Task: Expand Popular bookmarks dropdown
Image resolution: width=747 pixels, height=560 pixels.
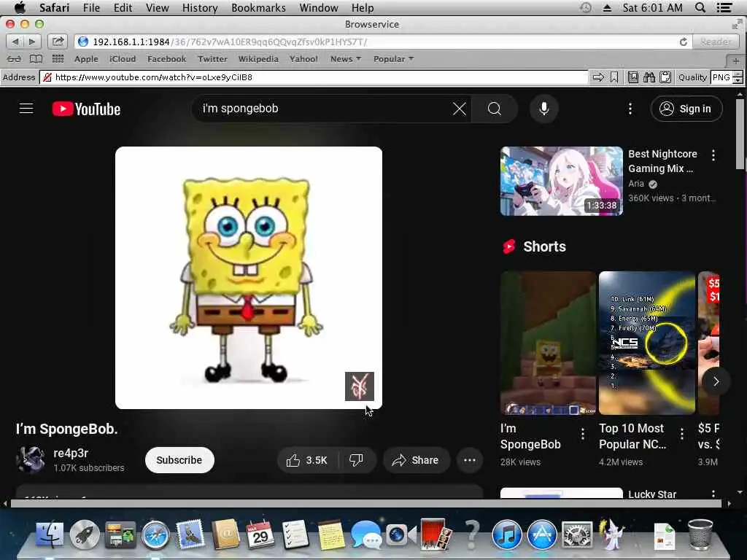Action: point(393,59)
